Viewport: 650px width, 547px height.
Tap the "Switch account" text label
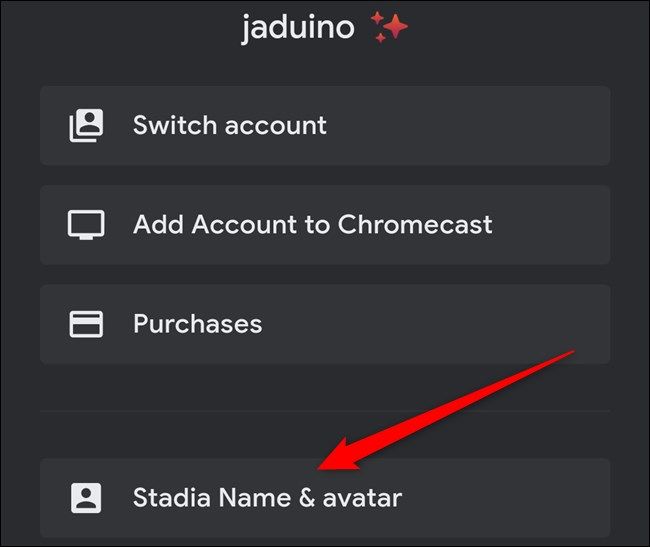[230, 125]
